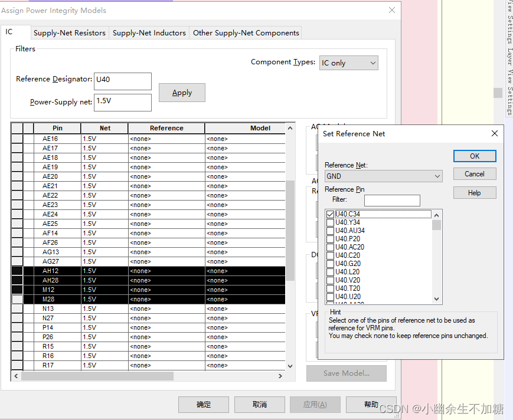Select pin row R17

148,365
